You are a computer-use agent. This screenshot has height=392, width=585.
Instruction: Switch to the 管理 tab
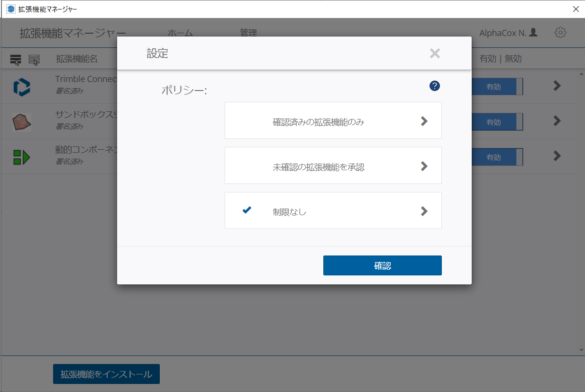point(248,33)
